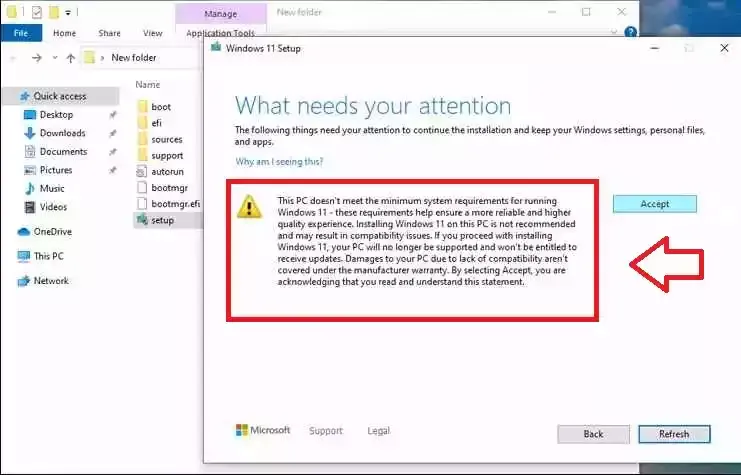Screen dimensions: 741x475
Task: Collapse the ribbon using the chevron
Action: (x=614, y=32)
